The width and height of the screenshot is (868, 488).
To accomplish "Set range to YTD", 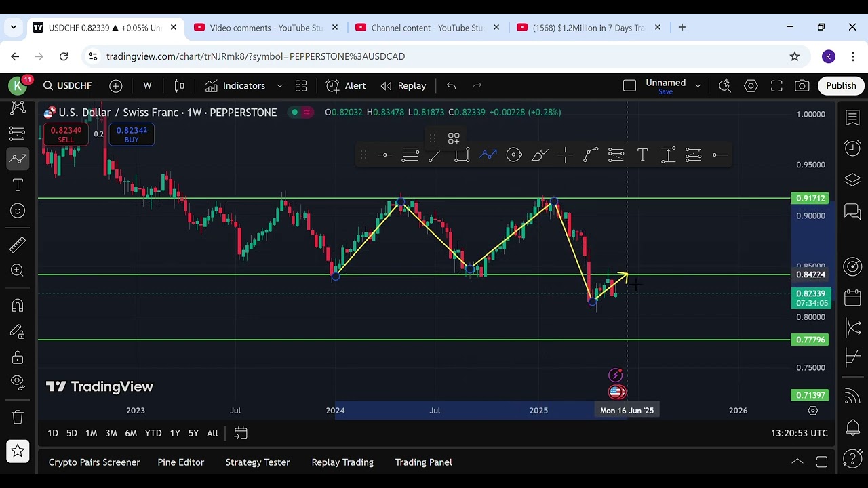I will 153,434.
